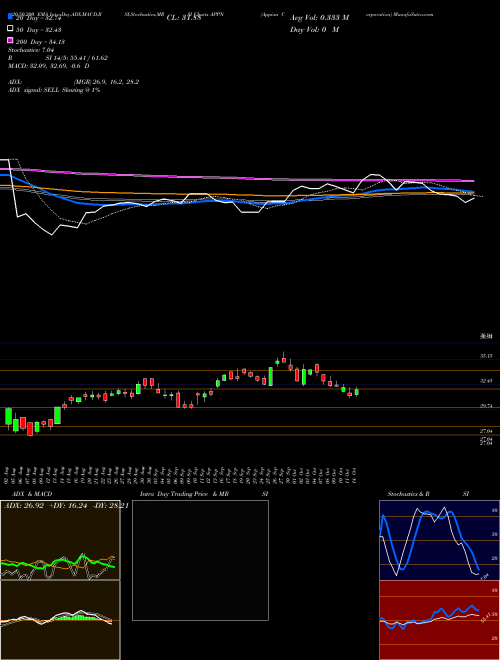
Task: Click the 'Intra Day Trading Price & MR' title
Action: pos(184,494)
